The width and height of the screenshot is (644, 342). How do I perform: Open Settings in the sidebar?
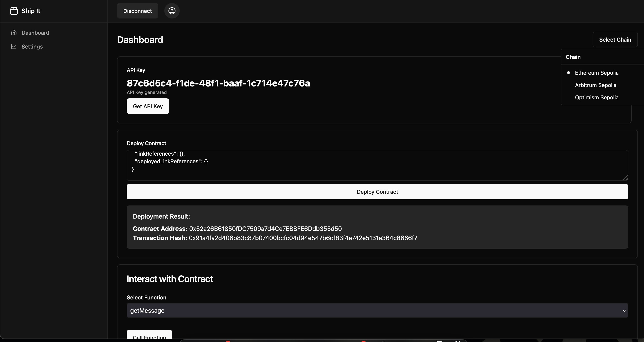(x=32, y=46)
